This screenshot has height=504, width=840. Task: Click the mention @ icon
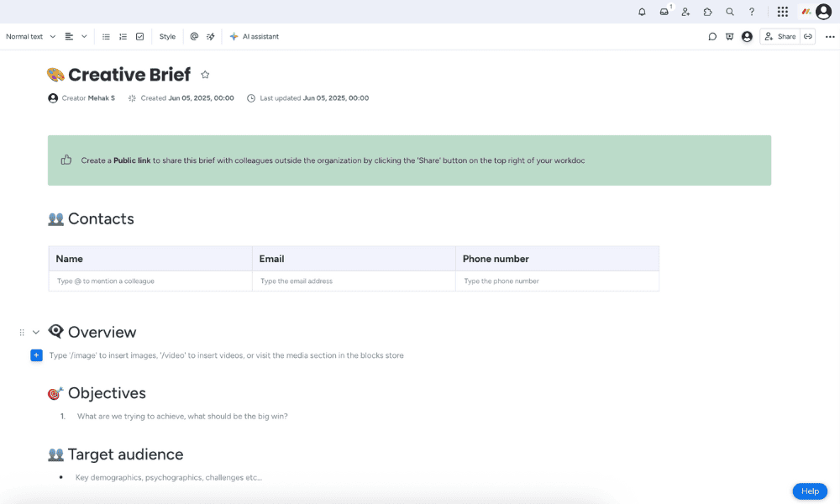[x=194, y=36]
